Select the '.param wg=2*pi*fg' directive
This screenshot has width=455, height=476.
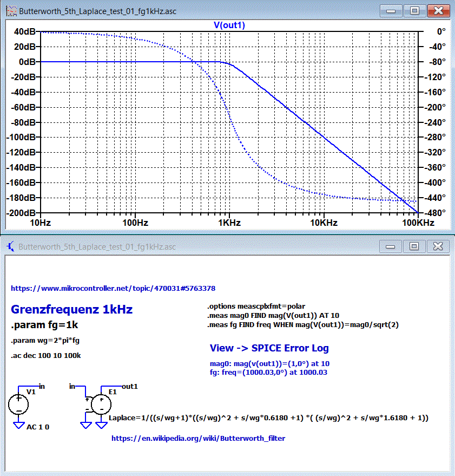(x=45, y=341)
